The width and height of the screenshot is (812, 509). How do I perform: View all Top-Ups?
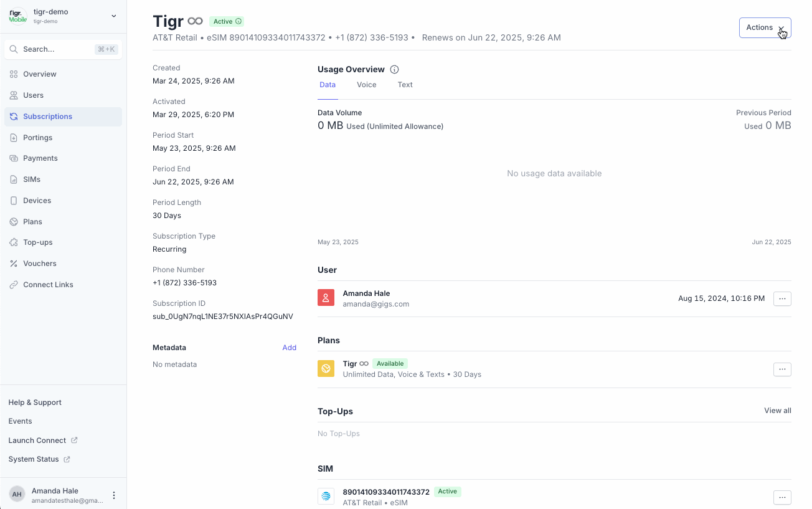pyautogui.click(x=778, y=411)
